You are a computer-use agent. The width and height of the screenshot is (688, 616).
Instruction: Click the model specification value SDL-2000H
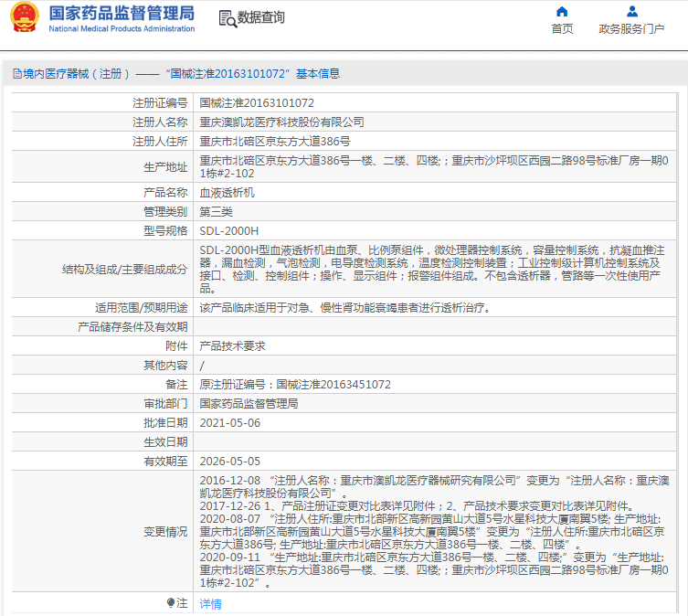pos(229,231)
